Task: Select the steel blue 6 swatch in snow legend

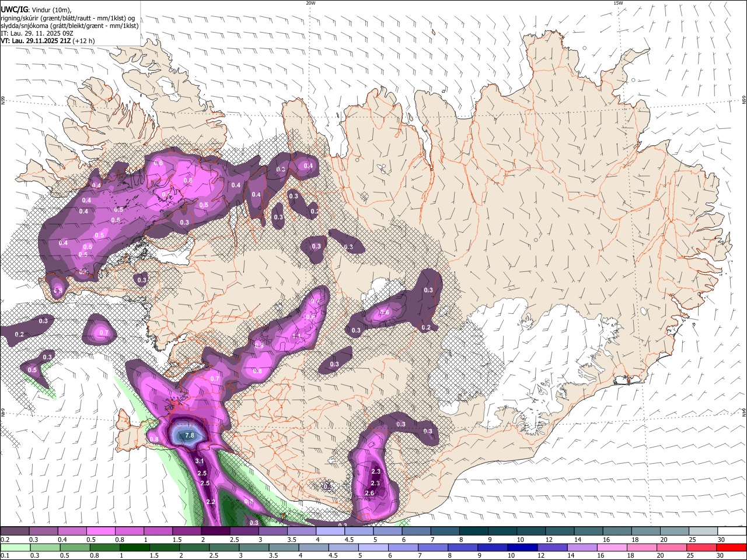Action: click(x=417, y=531)
